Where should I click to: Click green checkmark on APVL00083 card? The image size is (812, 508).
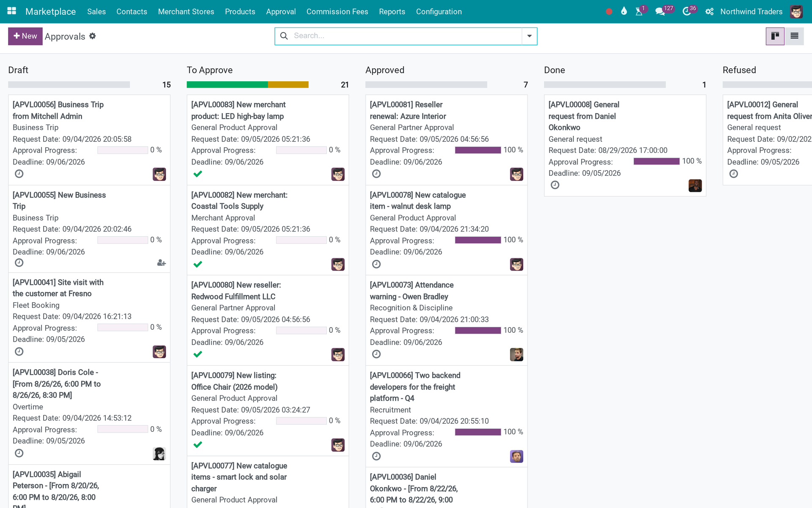198,174
